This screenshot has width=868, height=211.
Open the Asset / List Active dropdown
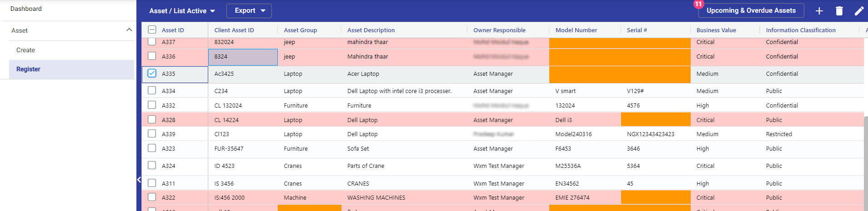click(182, 11)
